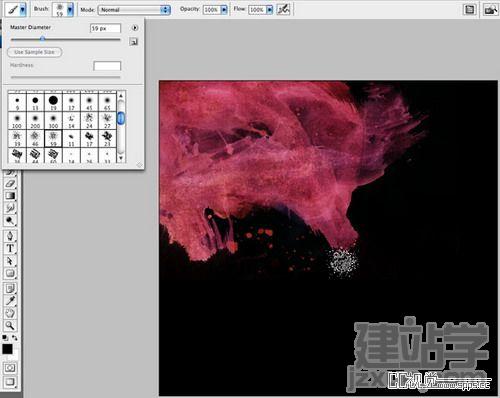Open the Mode dropdown showing Normal
This screenshot has height=398, width=500.
(x=134, y=10)
